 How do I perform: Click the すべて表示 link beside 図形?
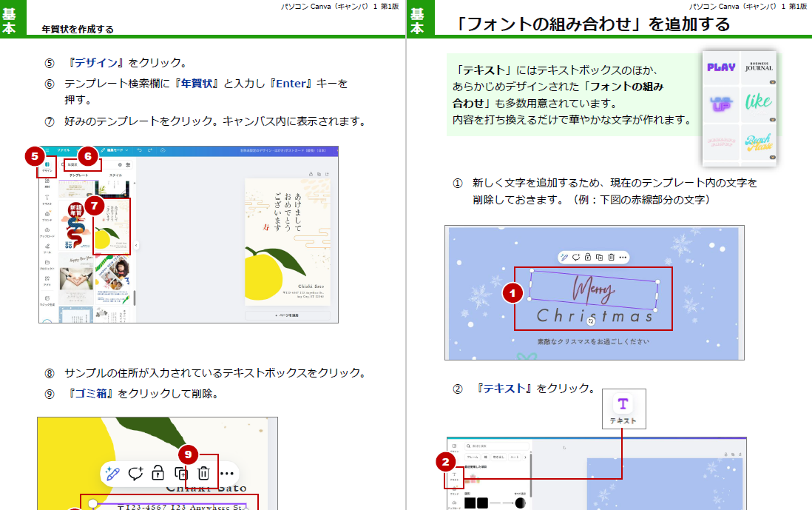coord(520,494)
